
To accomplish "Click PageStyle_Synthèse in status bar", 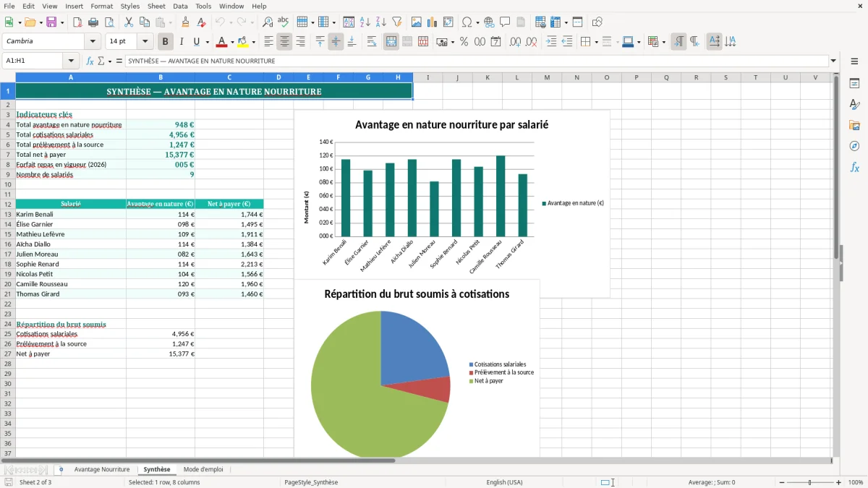I will point(311,482).
